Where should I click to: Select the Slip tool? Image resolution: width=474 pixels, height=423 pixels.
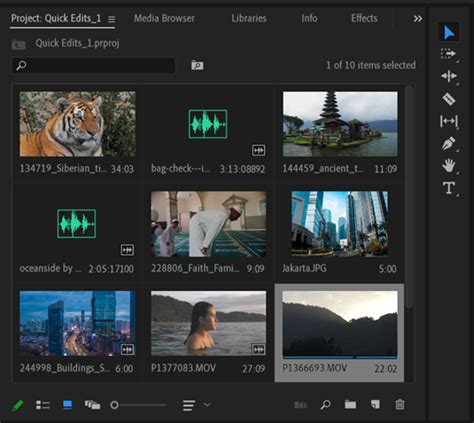(449, 121)
